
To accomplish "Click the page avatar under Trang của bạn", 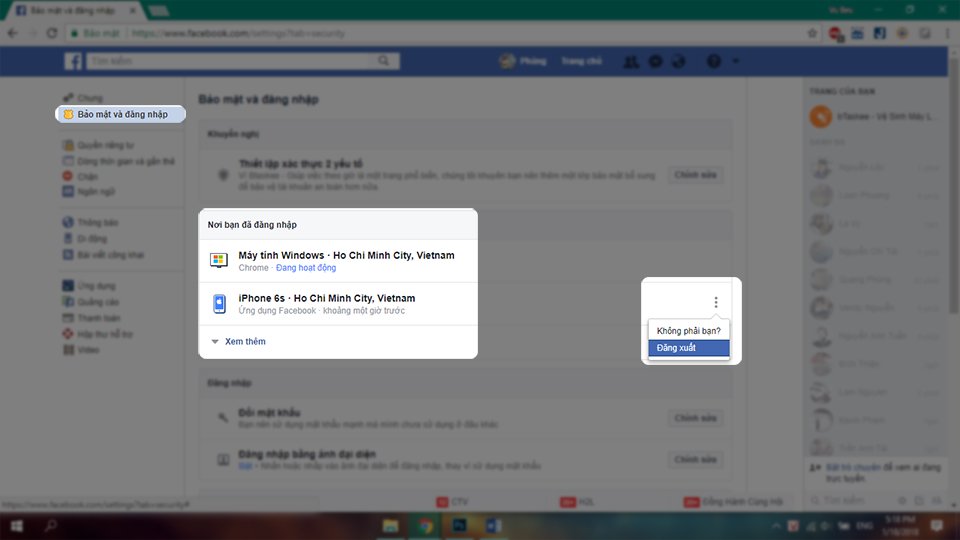I will [821, 116].
